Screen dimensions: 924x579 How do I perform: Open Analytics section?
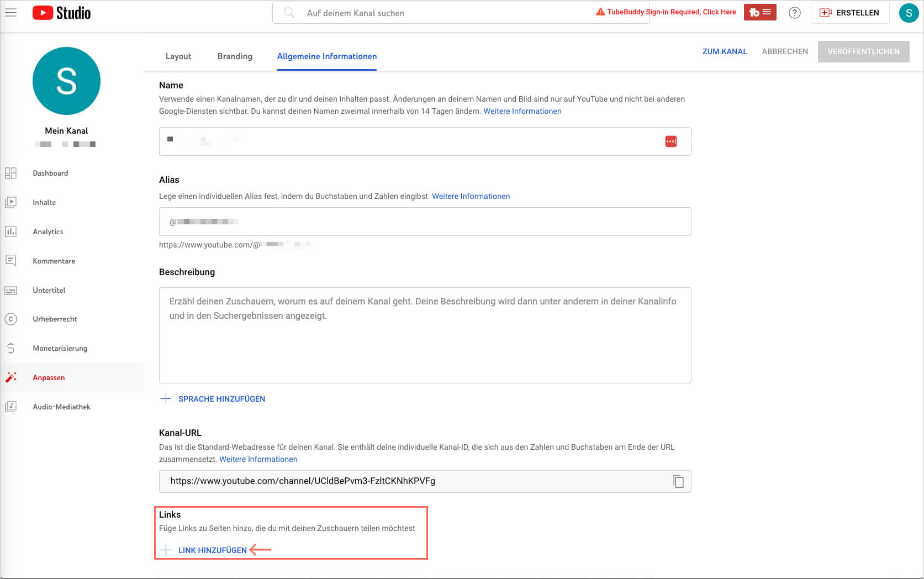point(48,231)
